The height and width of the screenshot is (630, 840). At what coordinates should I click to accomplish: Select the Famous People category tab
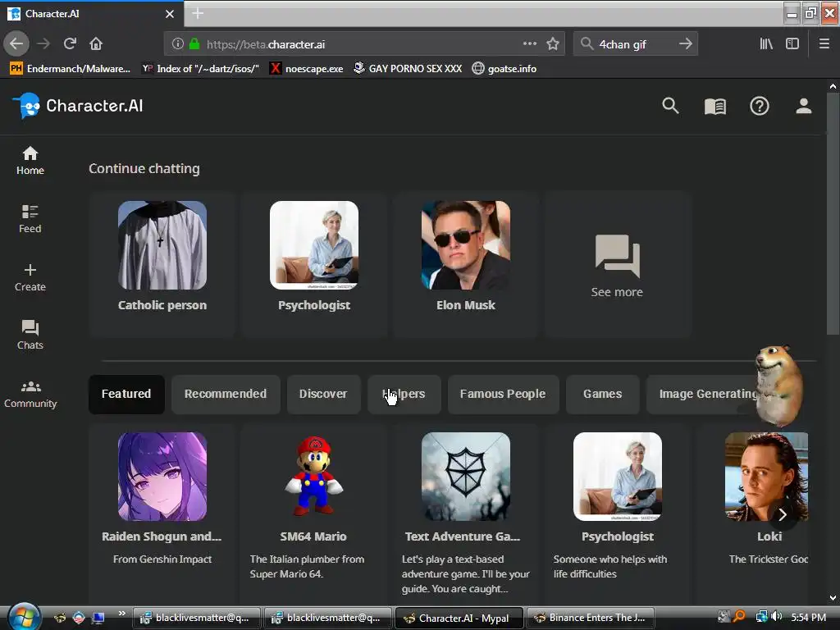coord(503,395)
